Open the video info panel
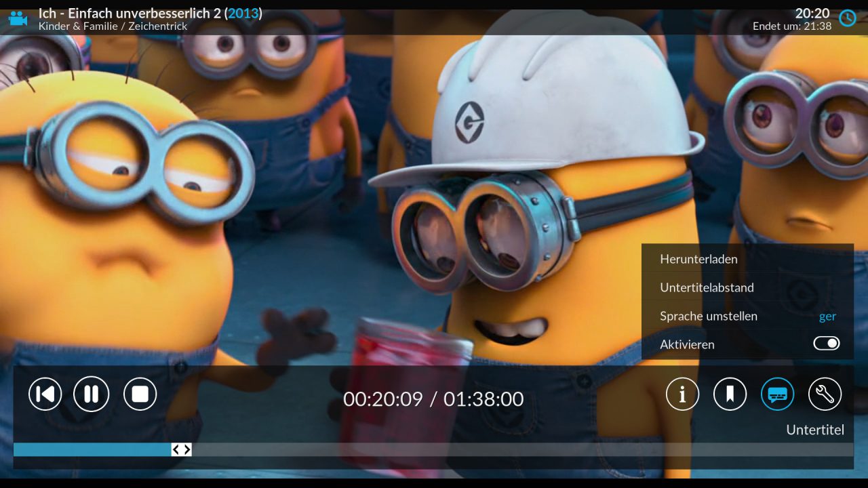The height and width of the screenshot is (488, 868). pos(682,394)
